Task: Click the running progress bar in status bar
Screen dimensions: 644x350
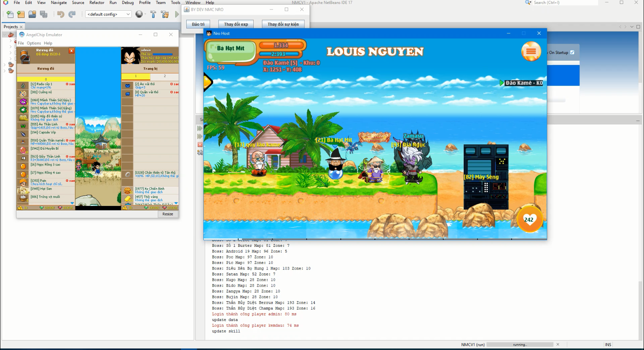Action: tap(520, 344)
